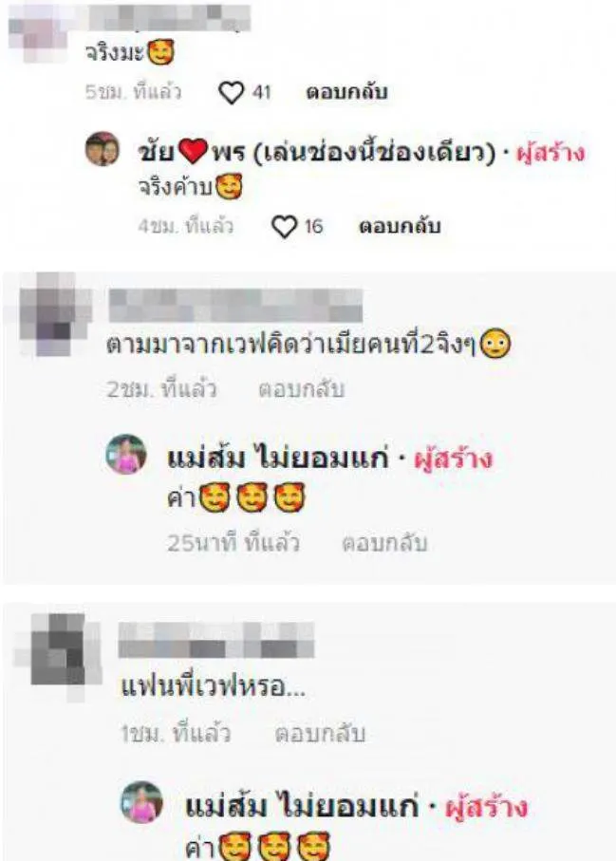Click blurred avatar of แฟนพี่เวฟ commenter
616x861 pixels.
pos(59,656)
